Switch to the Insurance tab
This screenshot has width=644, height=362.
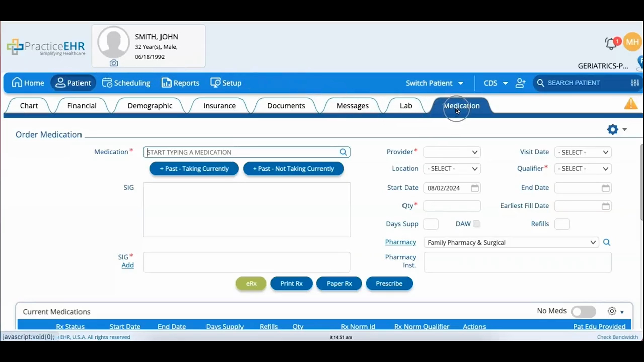(219, 106)
